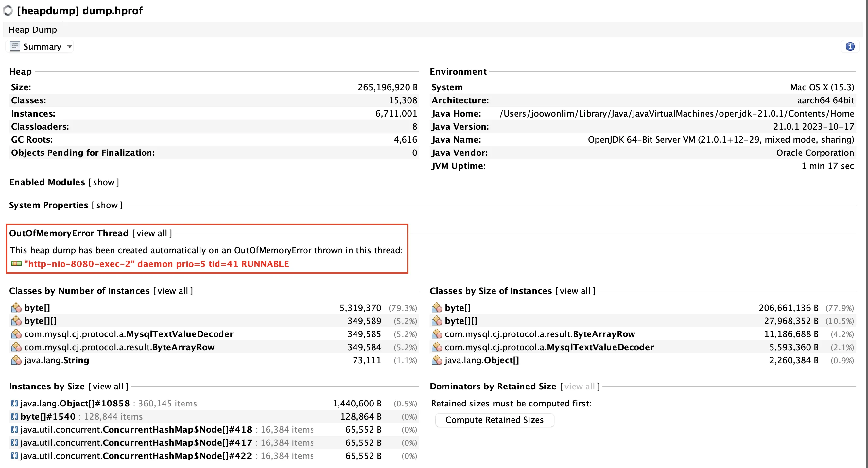
Task: Click the OutOfMemoryError thread icon
Action: [16, 264]
